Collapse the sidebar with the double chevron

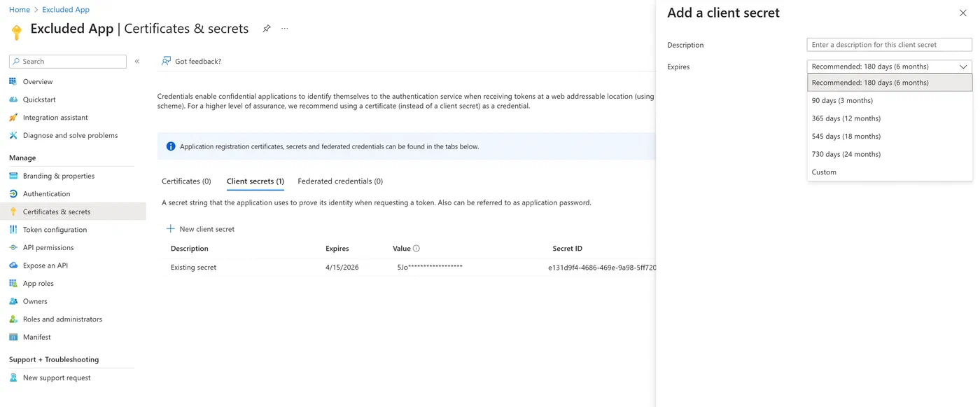click(137, 62)
